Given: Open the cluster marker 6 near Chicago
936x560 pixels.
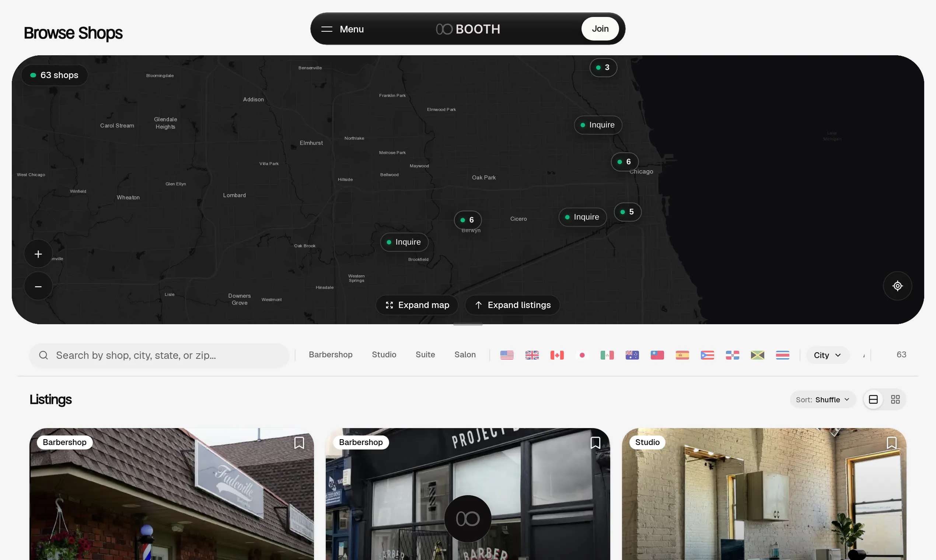Looking at the screenshot, I should (x=625, y=162).
